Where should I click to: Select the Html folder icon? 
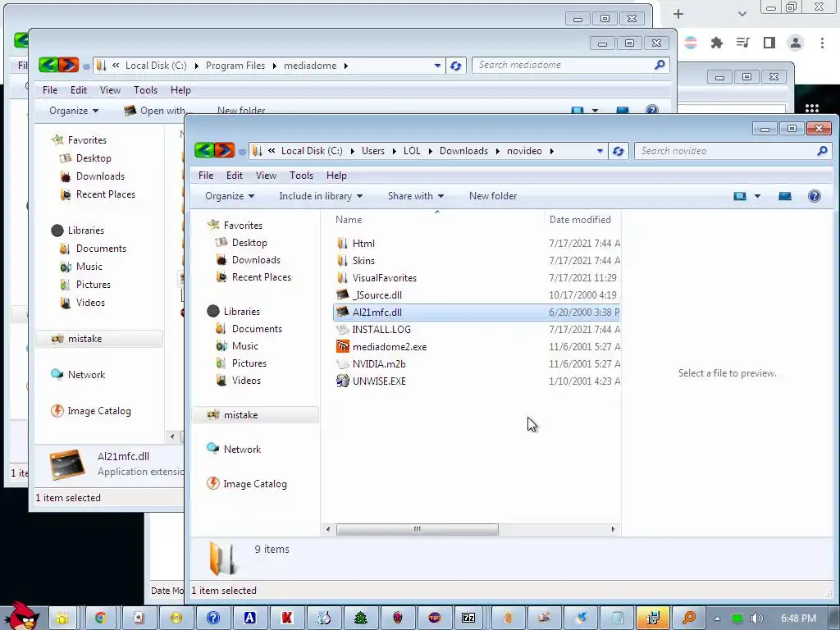point(342,243)
